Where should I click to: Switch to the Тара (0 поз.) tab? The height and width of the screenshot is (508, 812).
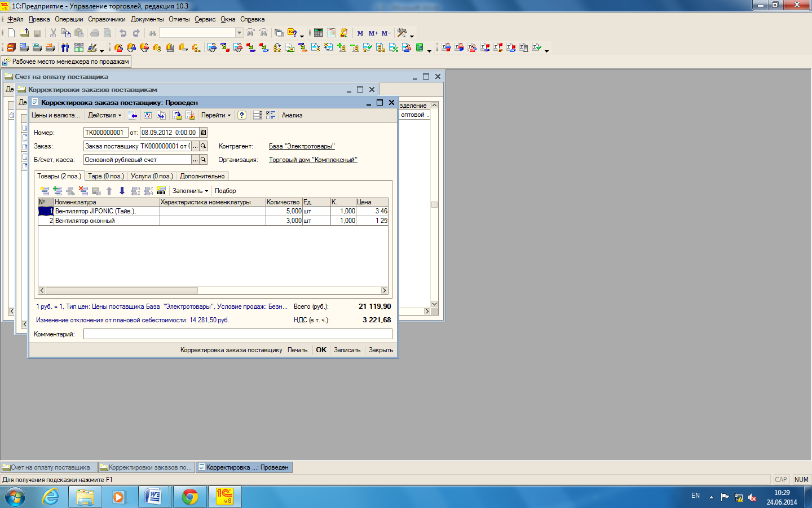point(106,176)
